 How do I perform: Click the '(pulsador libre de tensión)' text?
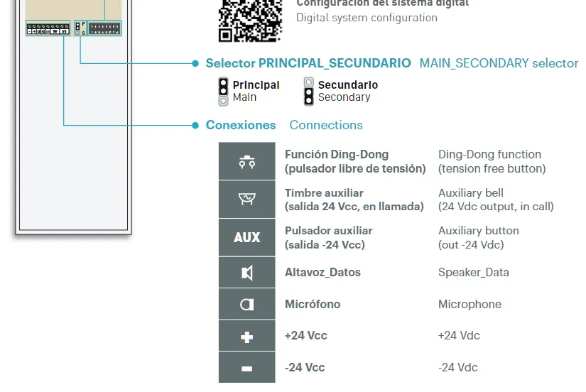(355, 168)
